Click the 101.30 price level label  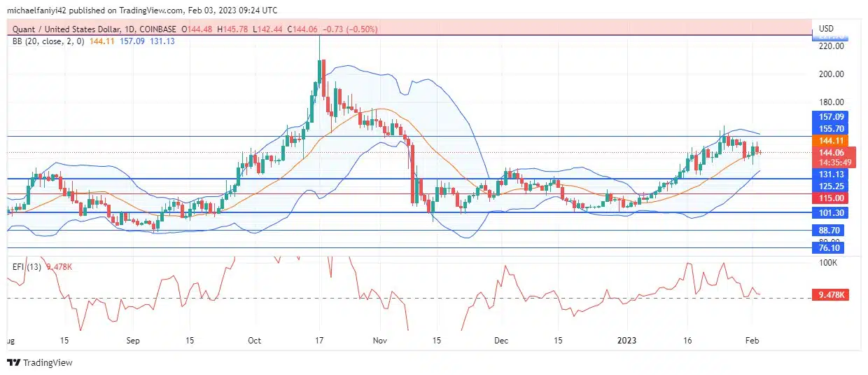(829, 213)
